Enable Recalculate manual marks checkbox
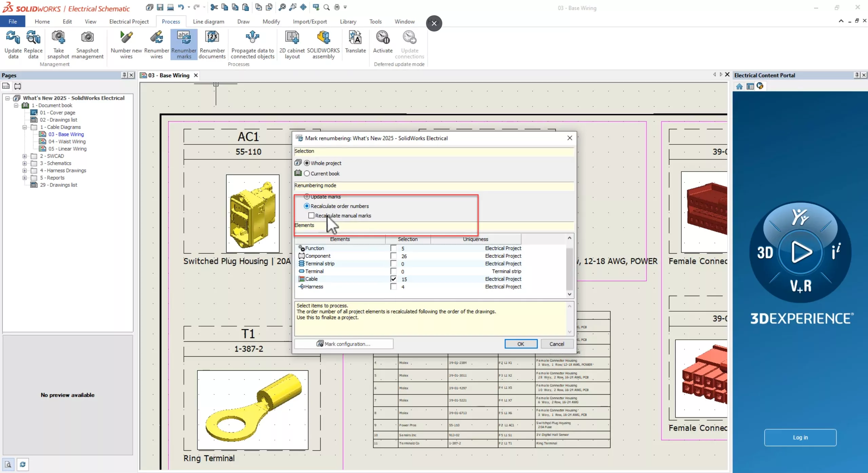The image size is (868, 473). [311, 216]
